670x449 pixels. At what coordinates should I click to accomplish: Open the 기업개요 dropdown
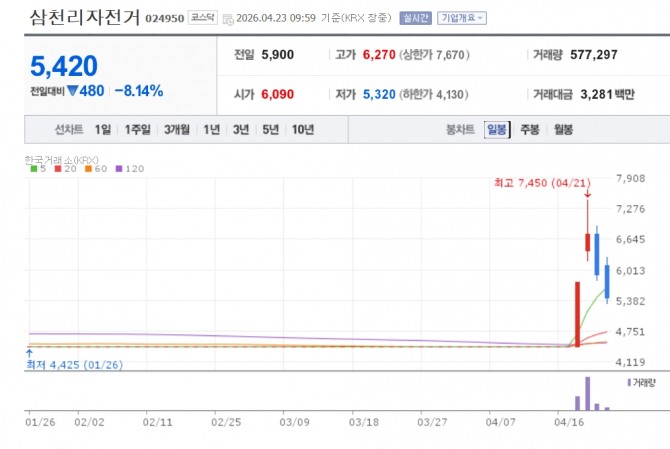coord(461,18)
